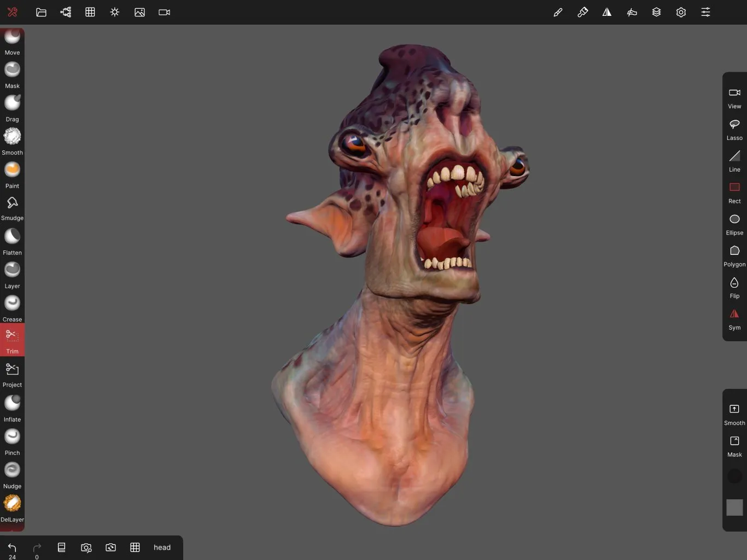This screenshot has width=747, height=560.
Task: Open the app settings gear
Action: pyautogui.click(x=681, y=12)
